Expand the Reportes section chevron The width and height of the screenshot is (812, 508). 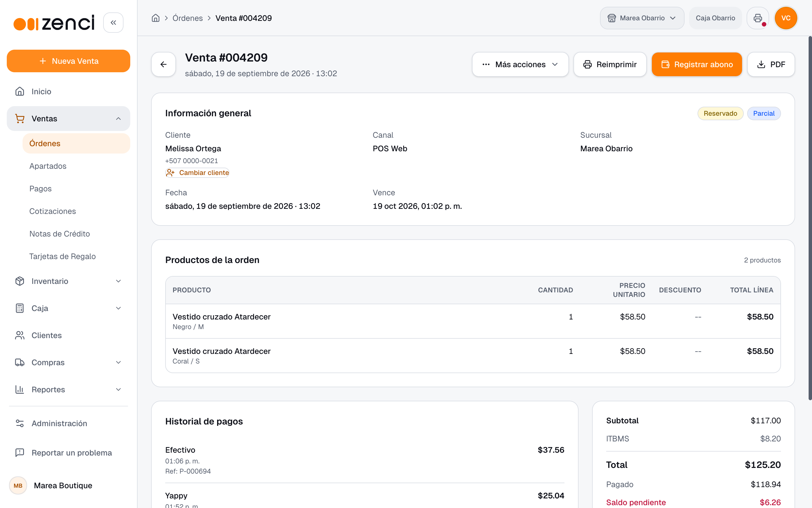point(118,389)
